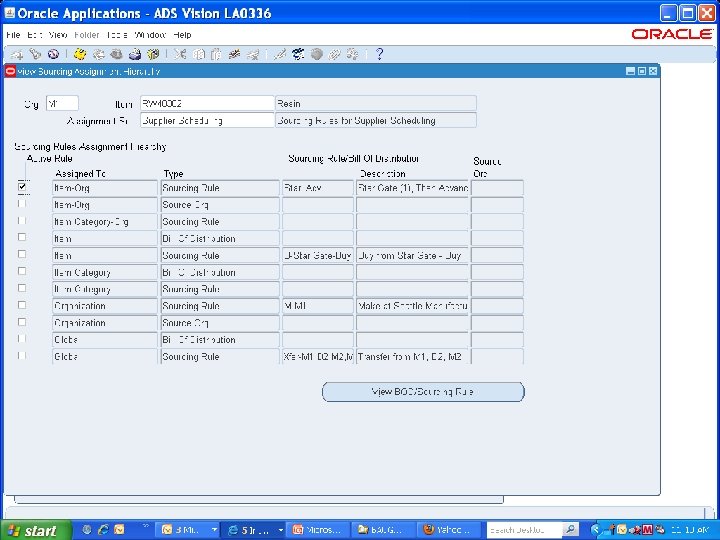Screen dimensions: 720x540
Task: Click the Internet Explorer quick launch icon
Action: click(102, 529)
